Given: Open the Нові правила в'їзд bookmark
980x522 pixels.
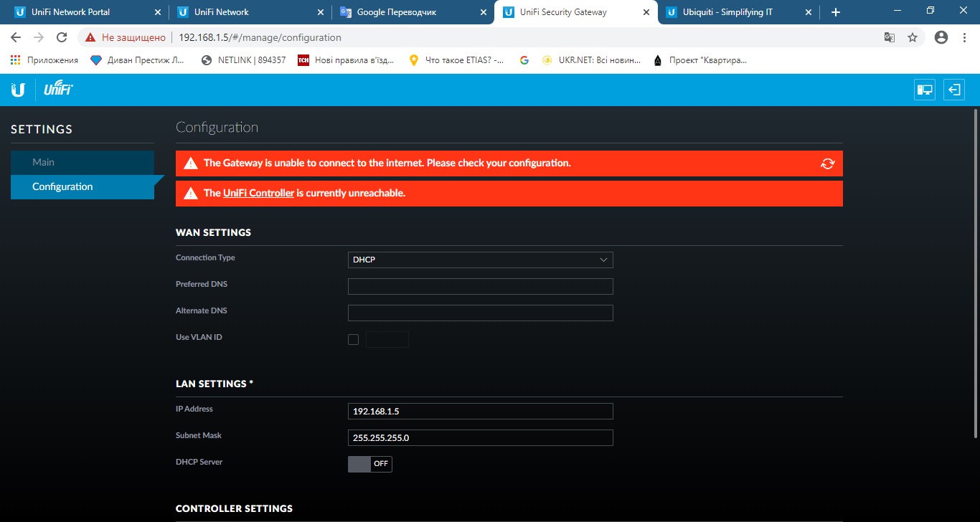Looking at the screenshot, I should tap(347, 60).
